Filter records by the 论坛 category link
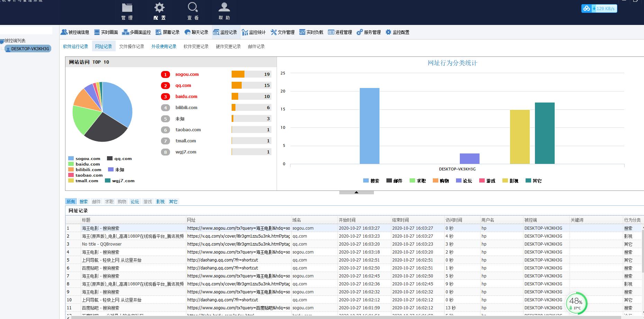Screen dimensions: 644x319 pyautogui.click(x=135, y=202)
